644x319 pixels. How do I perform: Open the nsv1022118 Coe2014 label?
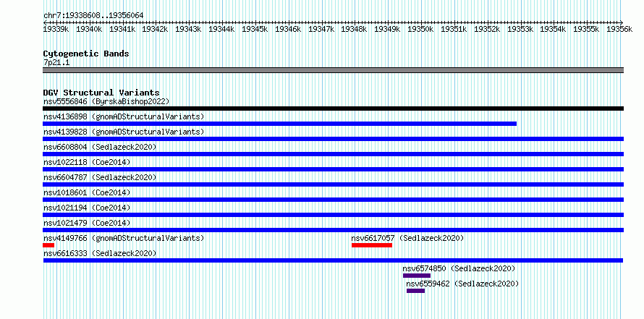(87, 162)
